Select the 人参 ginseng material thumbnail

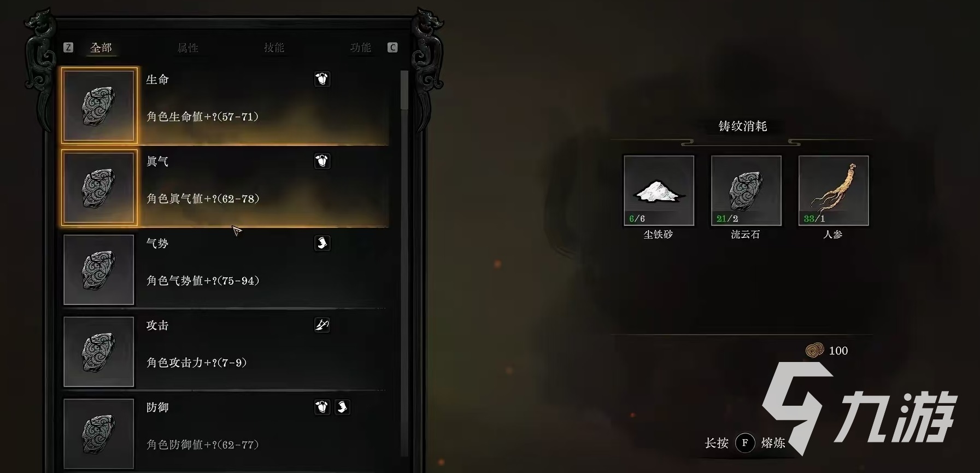coord(834,190)
